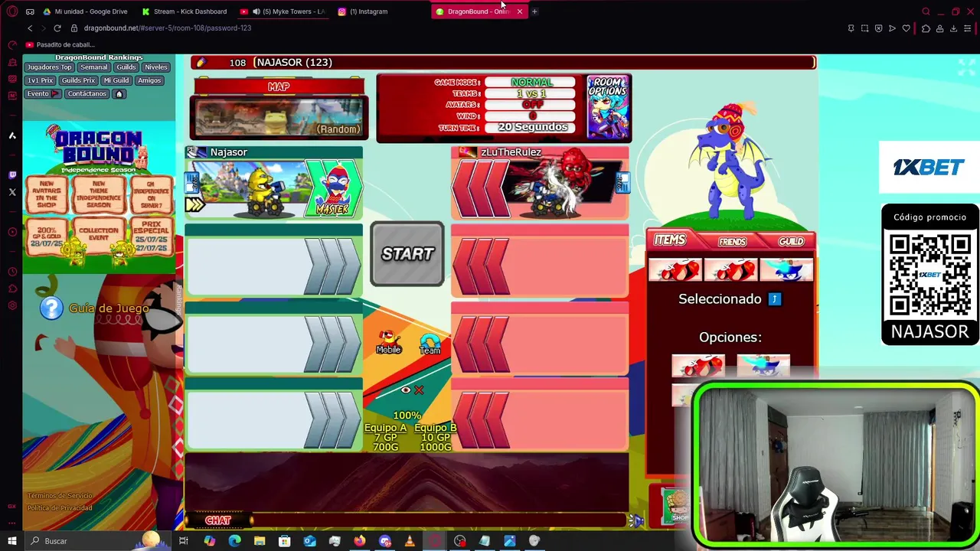This screenshot has width=980, height=551.
Task: Click the blue Seleccionado arrow icon
Action: coord(774,299)
